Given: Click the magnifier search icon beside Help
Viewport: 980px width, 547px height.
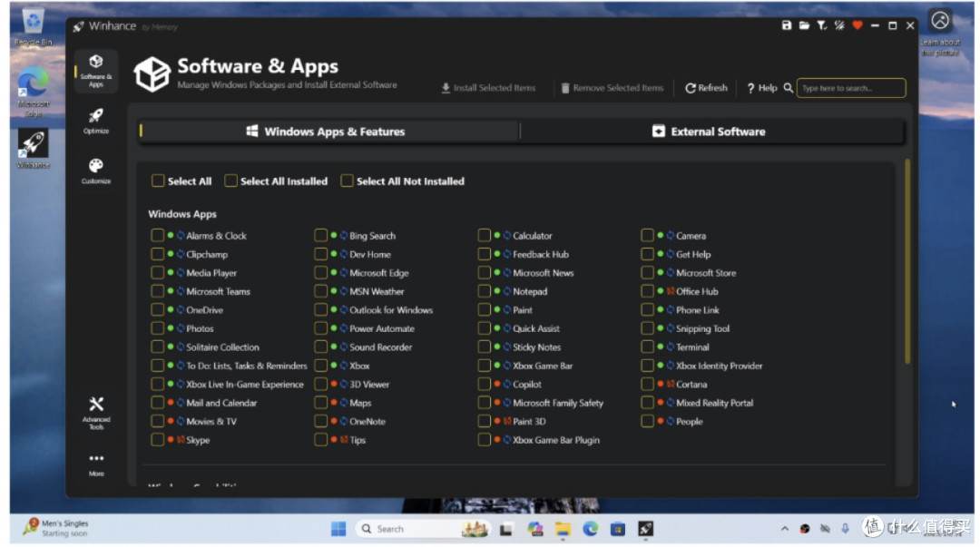Looking at the screenshot, I should (788, 88).
